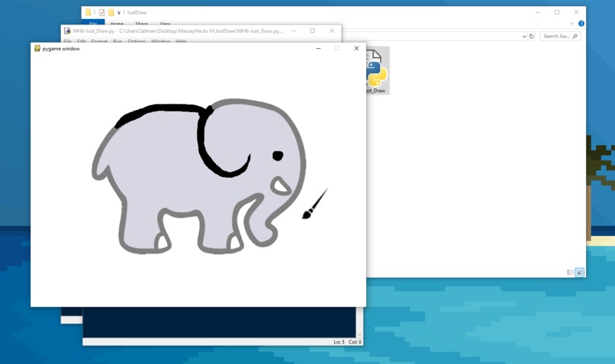Close the pygame window
The image size is (615, 364).
coord(356,48)
